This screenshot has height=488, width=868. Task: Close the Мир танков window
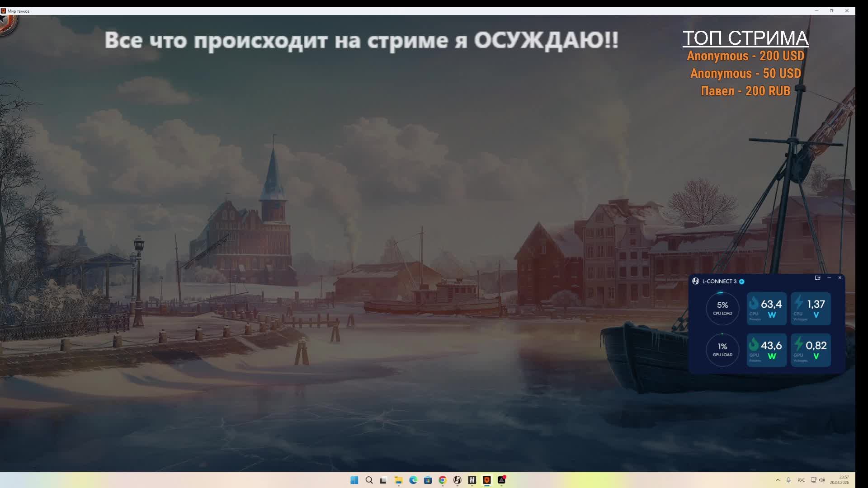click(x=847, y=11)
